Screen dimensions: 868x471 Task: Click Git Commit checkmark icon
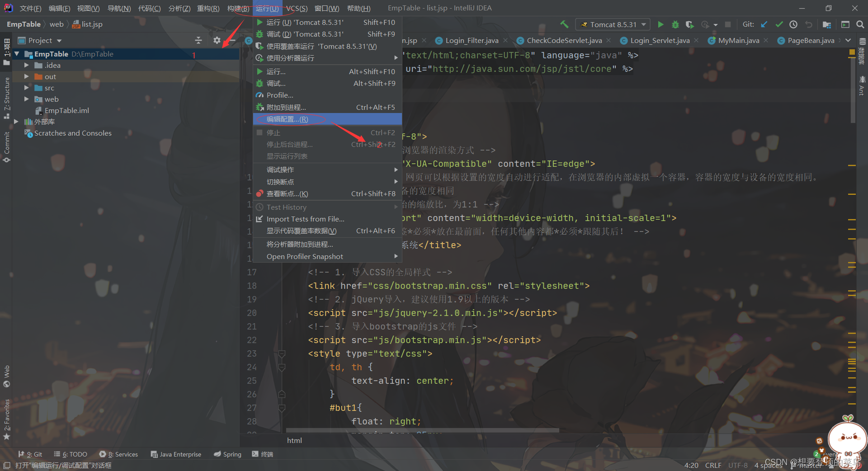(779, 24)
